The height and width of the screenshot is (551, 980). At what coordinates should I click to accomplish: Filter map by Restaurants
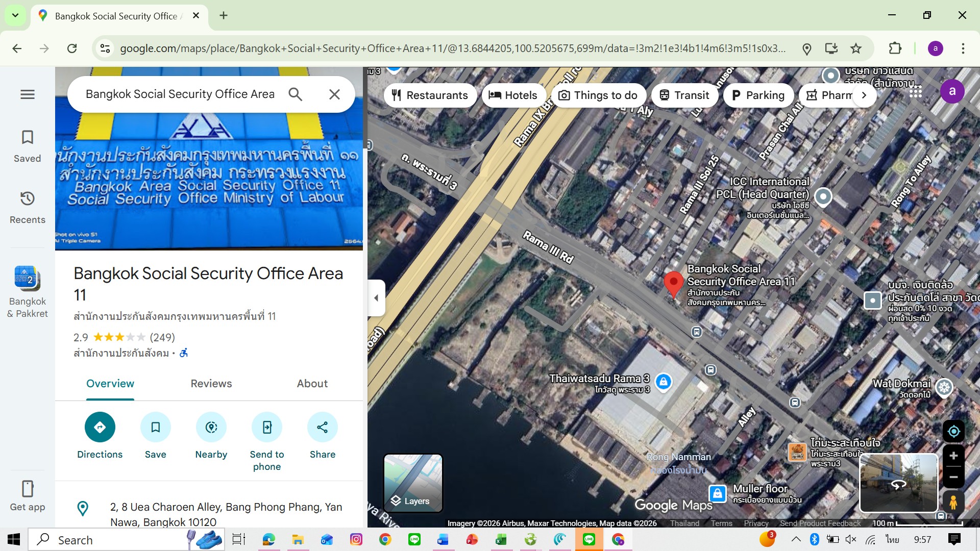(x=430, y=95)
